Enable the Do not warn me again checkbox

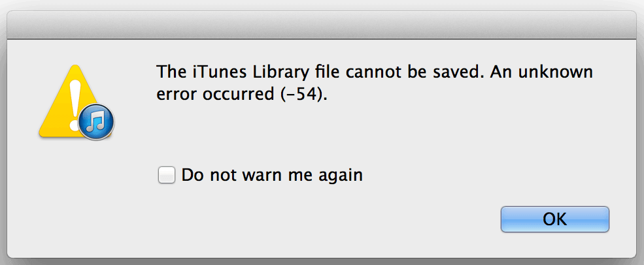[167, 175]
